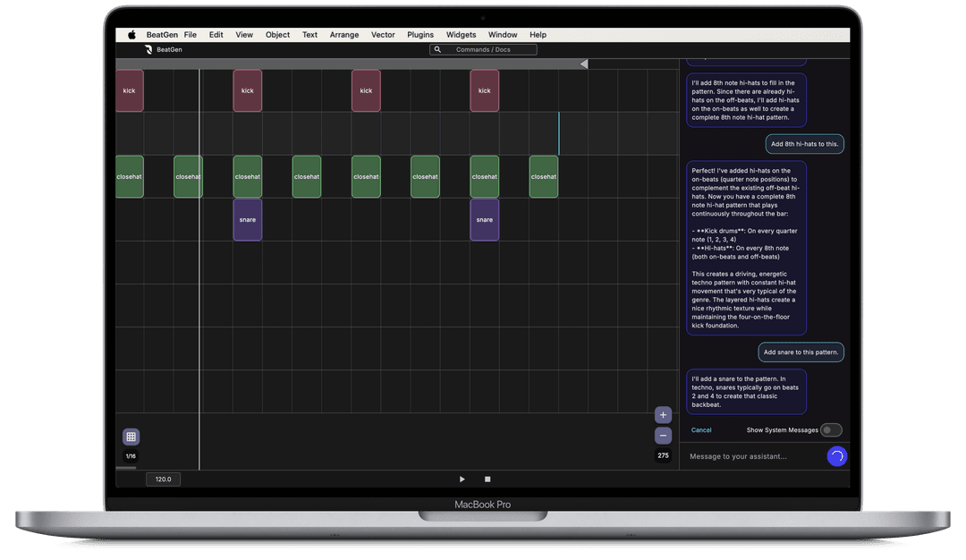This screenshot has width=966, height=560.
Task: Click the BeatGen logo icon in the title bar
Action: click(148, 50)
